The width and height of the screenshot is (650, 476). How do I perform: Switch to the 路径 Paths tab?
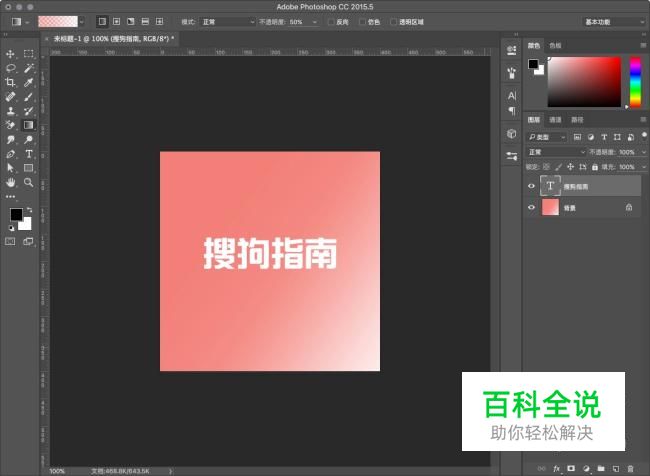pyautogui.click(x=577, y=120)
